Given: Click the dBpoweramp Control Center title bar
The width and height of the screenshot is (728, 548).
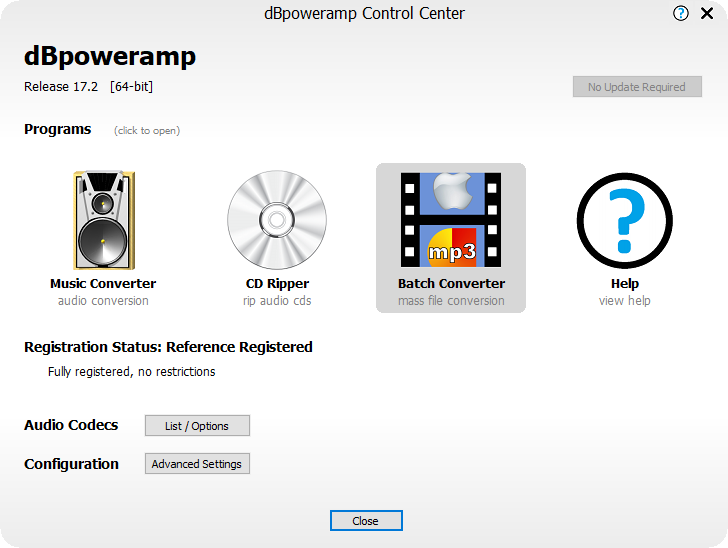Looking at the screenshot, I should click(364, 14).
